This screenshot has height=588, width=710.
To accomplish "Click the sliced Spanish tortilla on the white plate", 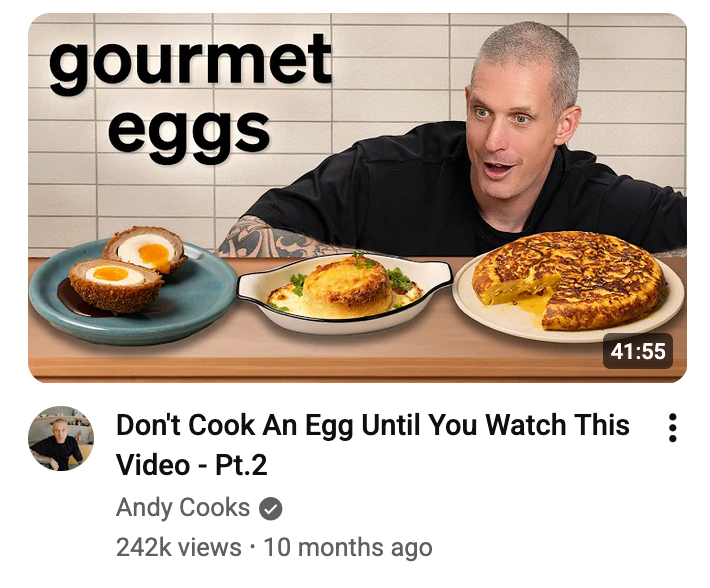I will click(570, 280).
